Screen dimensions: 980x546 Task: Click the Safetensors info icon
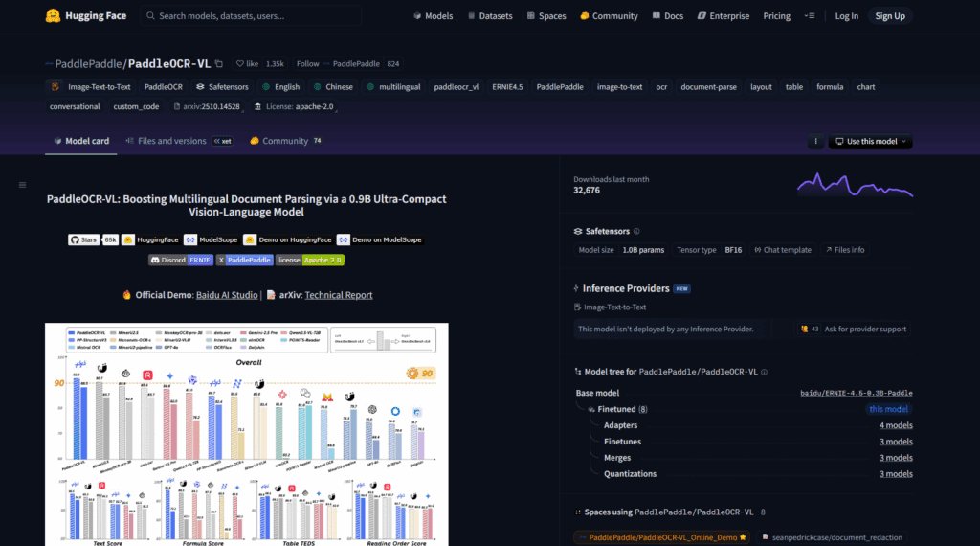pos(636,232)
